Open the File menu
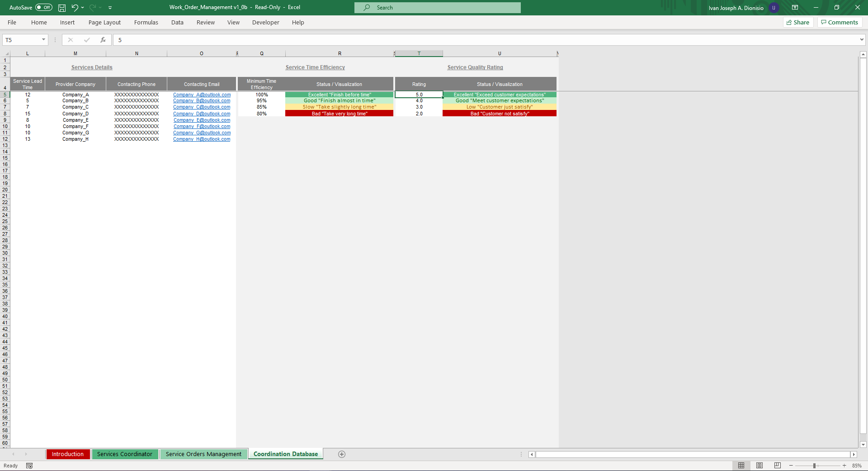This screenshot has width=868, height=471. 12,22
